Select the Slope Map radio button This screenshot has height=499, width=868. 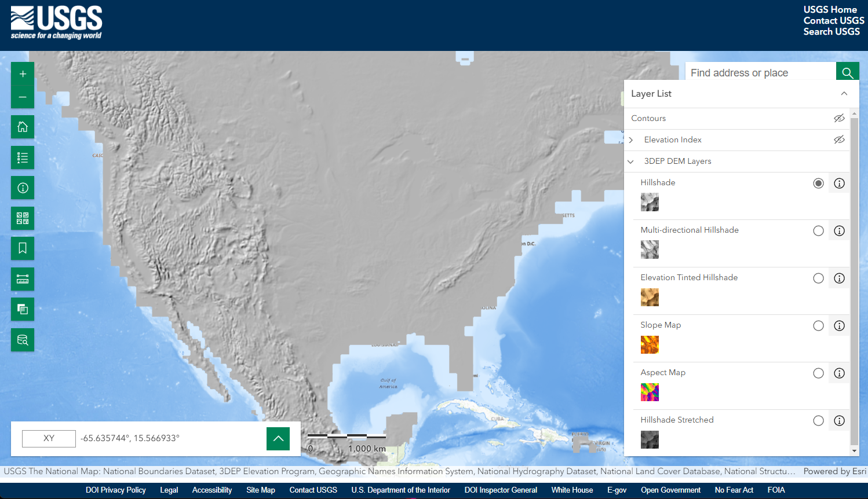tap(818, 326)
